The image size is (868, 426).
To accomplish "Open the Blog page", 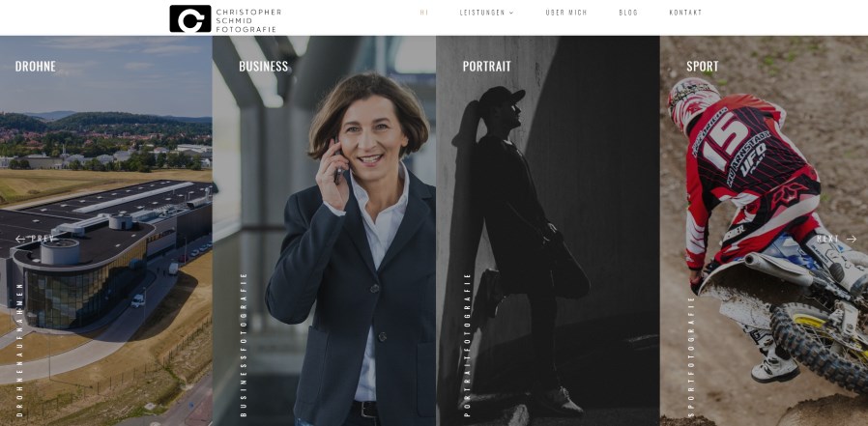I will (628, 13).
